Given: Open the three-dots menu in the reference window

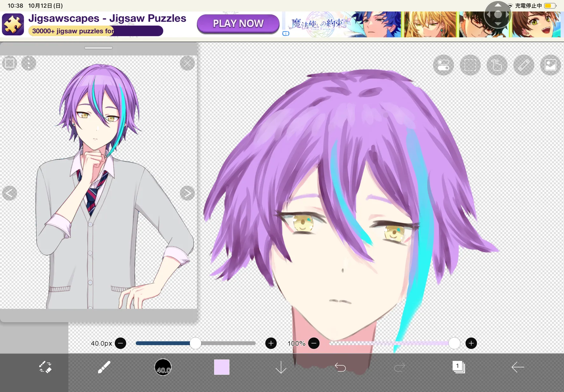Looking at the screenshot, I should pos(29,63).
